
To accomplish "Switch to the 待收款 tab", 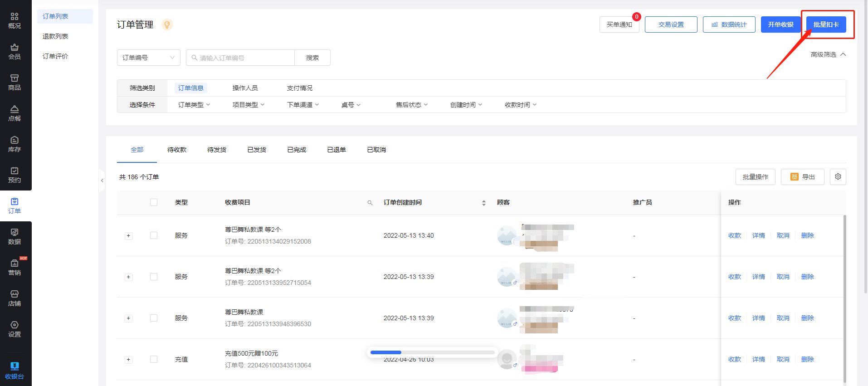I will point(177,150).
